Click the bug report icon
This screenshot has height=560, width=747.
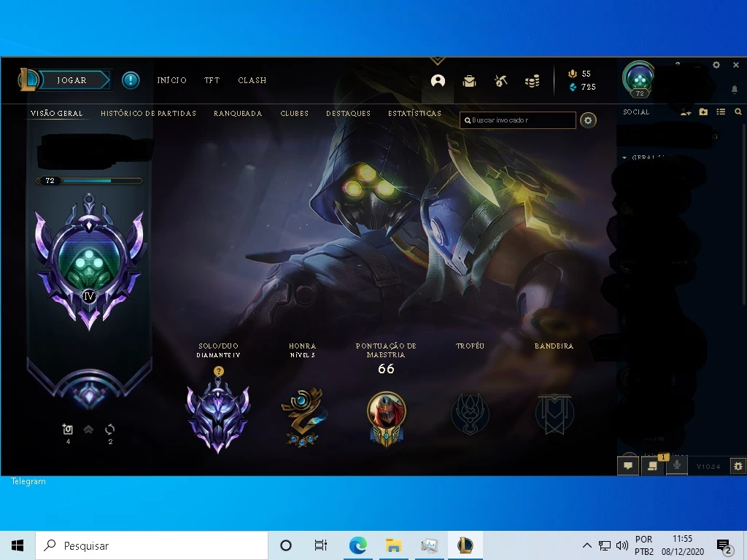(x=738, y=466)
